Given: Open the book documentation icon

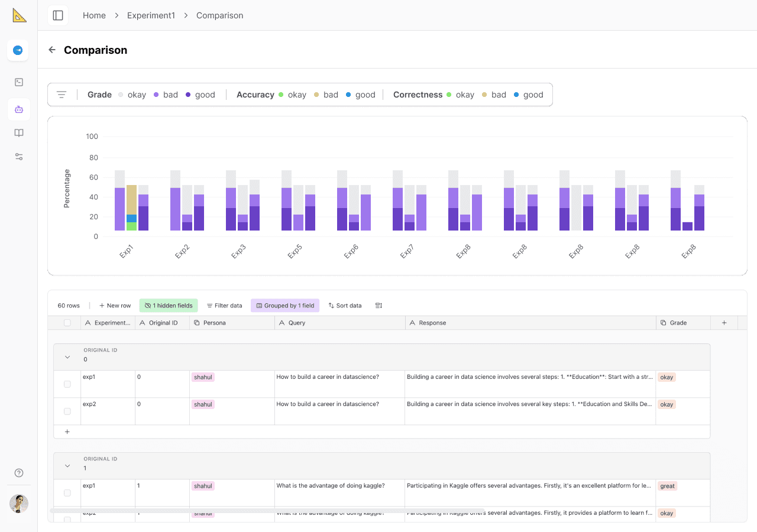Looking at the screenshot, I should tap(19, 133).
